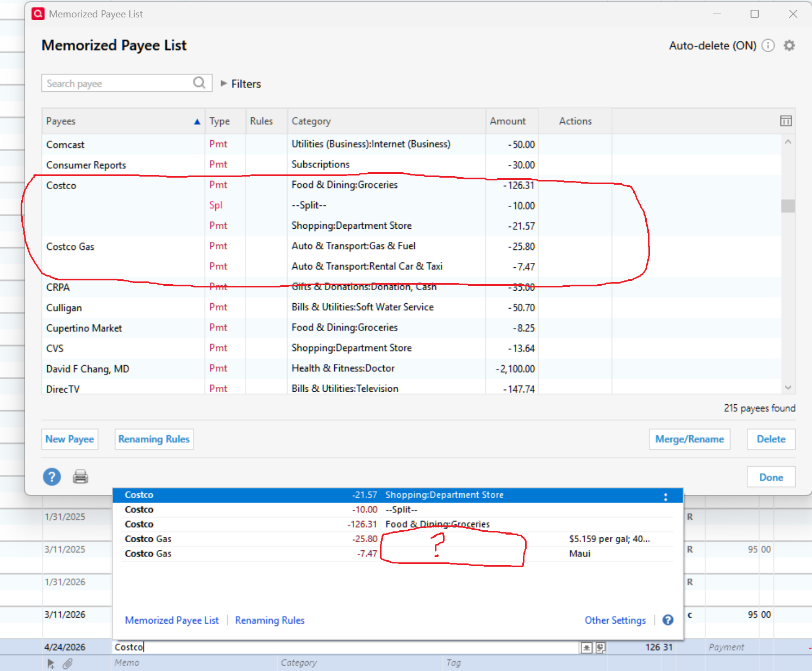The height and width of the screenshot is (671, 812).
Task: Select the Culligan payee row
Action: coord(411,308)
